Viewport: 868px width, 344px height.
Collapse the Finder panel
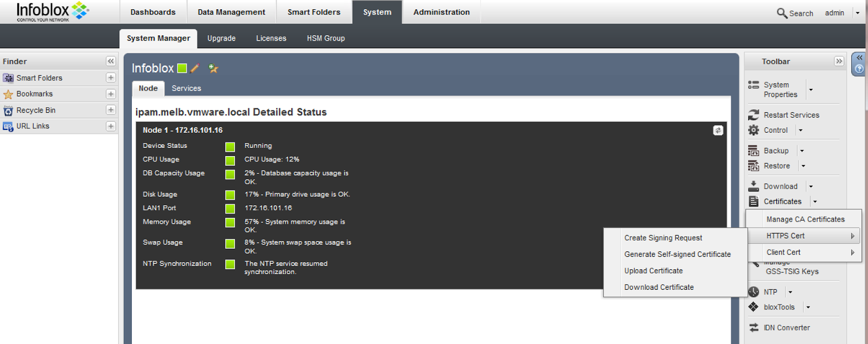[x=111, y=61]
